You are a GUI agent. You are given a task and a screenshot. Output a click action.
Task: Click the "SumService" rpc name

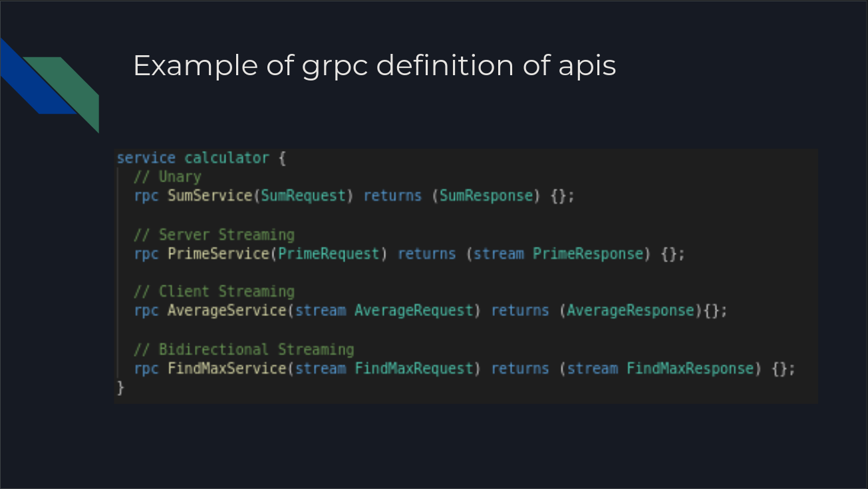point(210,196)
